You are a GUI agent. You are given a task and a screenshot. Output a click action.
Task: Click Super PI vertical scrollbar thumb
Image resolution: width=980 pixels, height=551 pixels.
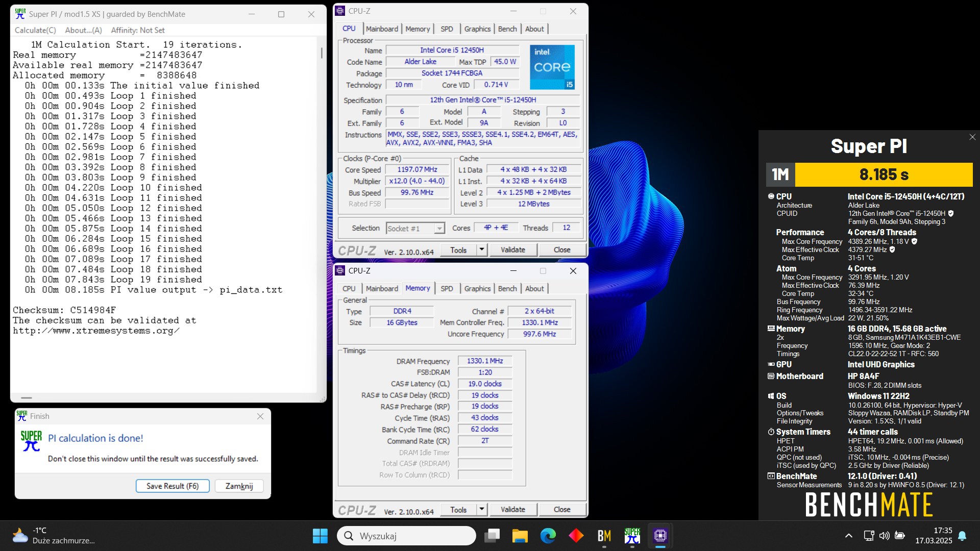322,53
